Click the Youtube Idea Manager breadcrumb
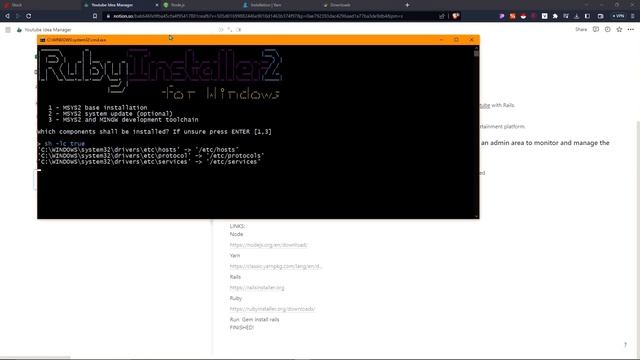 tap(44, 30)
